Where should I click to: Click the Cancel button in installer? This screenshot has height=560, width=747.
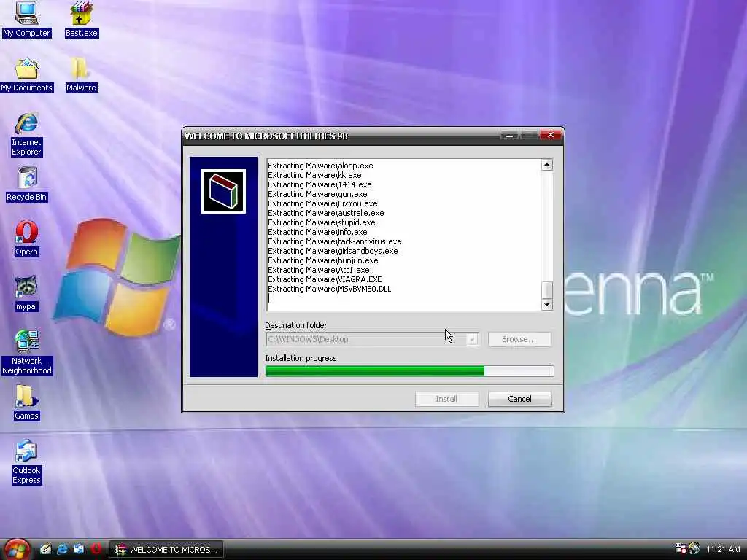click(519, 399)
